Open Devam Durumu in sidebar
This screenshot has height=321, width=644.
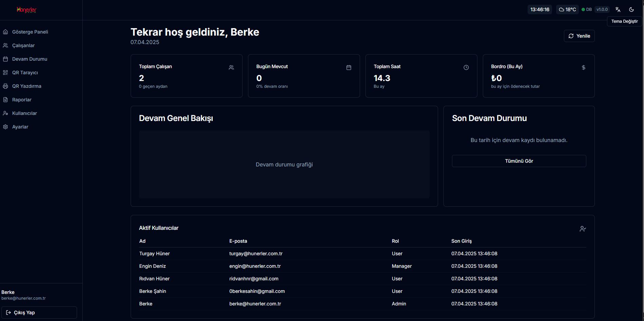point(30,59)
